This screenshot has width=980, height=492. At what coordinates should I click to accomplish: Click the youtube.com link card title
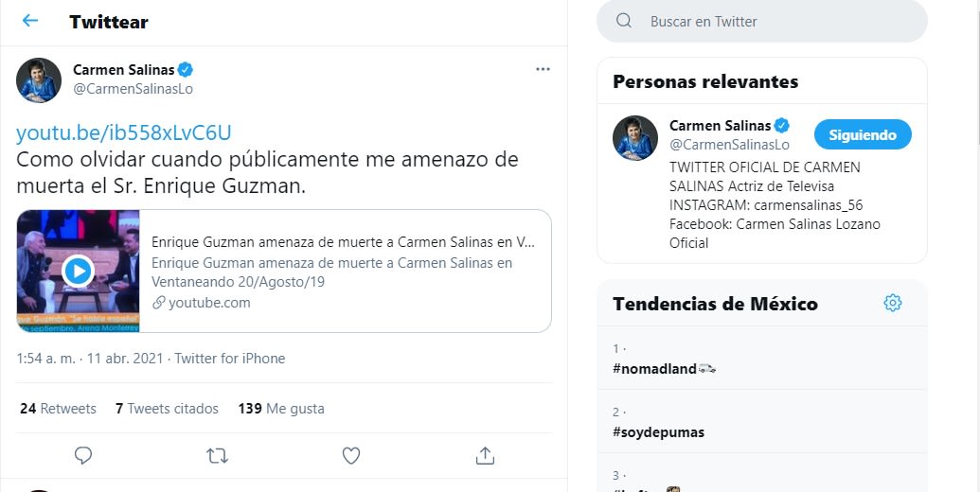pyautogui.click(x=343, y=241)
